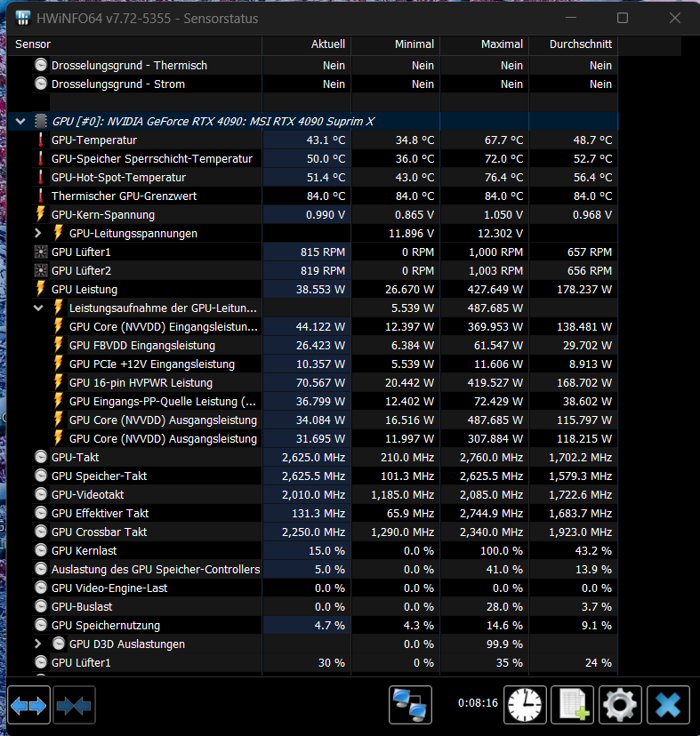Open the network remote monitoring icon
Image resolution: width=700 pixels, height=736 pixels.
[x=410, y=705]
